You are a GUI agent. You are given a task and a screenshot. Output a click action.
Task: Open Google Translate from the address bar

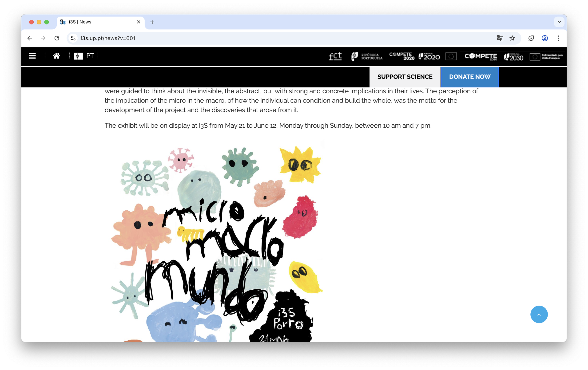499,38
